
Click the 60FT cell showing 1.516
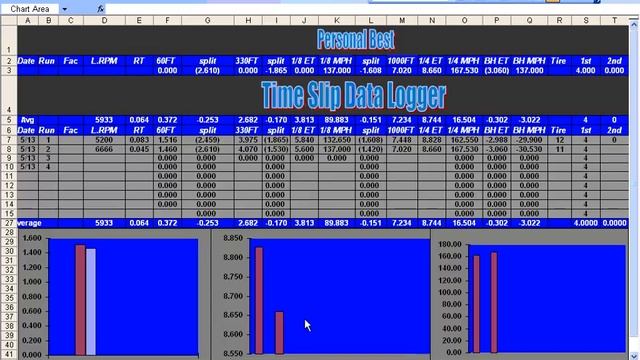167,140
